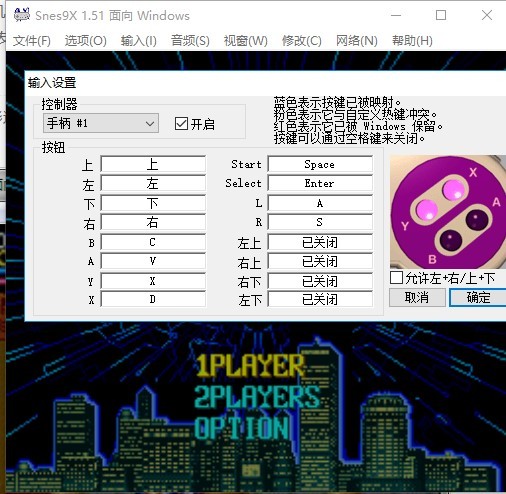
Task: Click the dark B button on controller image
Action: click(x=450, y=240)
